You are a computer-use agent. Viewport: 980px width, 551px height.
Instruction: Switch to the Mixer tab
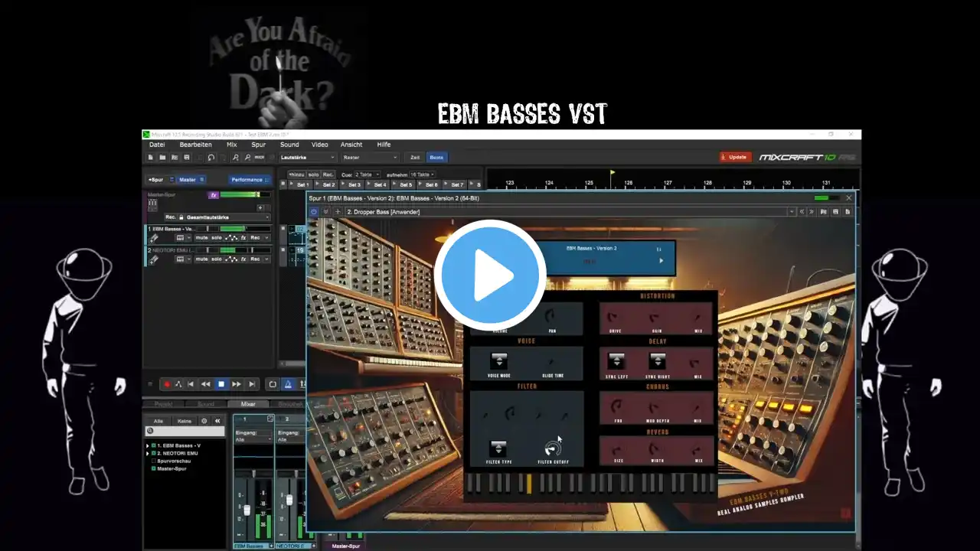pos(248,404)
